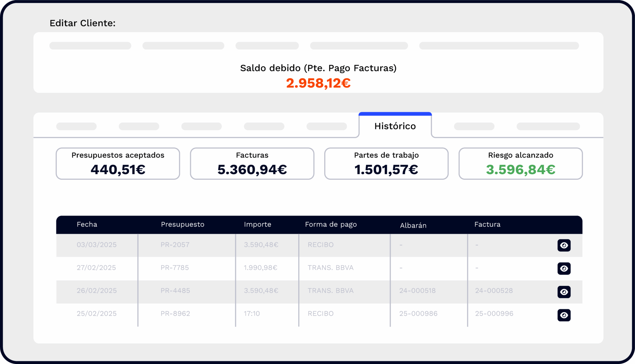
Task: Click the eye icon for PR-8962
Action: coord(564,315)
